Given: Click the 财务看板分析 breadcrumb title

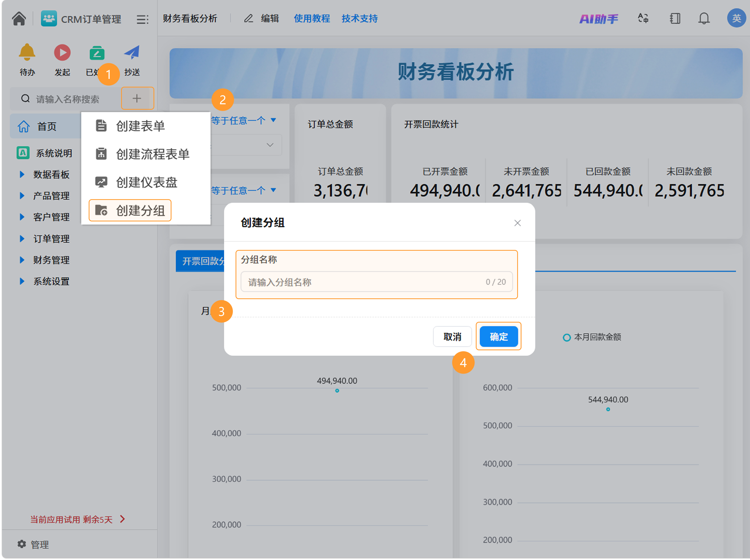Looking at the screenshot, I should tap(190, 18).
